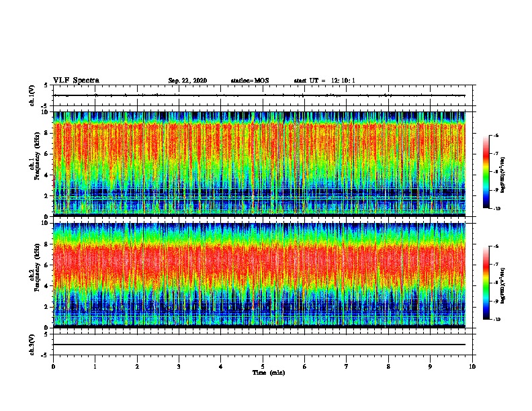Click the "station=MOS" header label

(250, 81)
